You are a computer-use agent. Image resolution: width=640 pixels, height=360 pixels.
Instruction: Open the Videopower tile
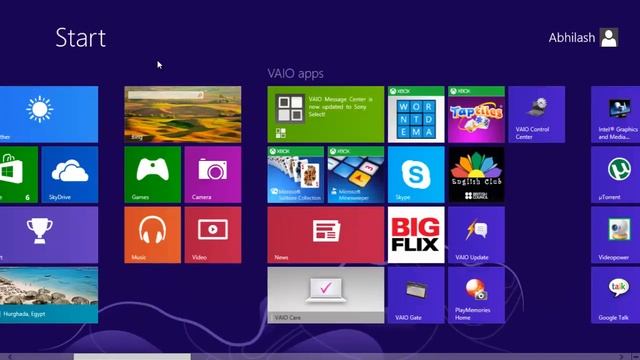tap(616, 235)
